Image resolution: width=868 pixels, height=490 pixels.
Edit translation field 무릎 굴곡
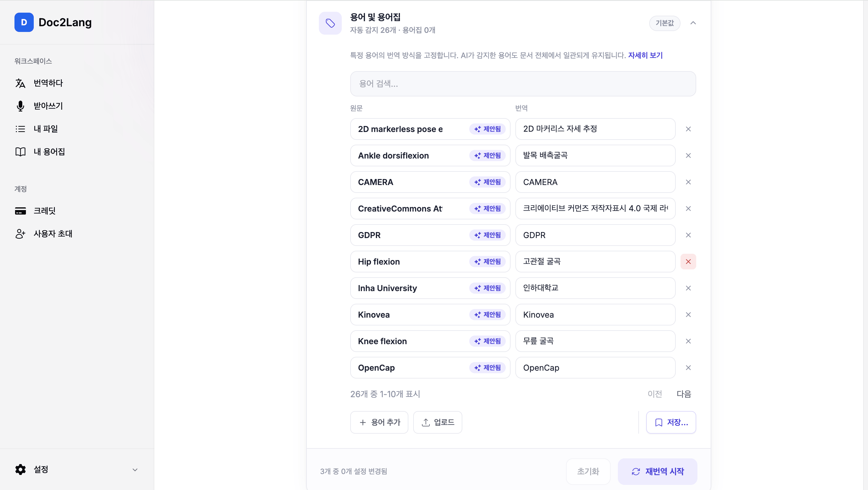596,341
